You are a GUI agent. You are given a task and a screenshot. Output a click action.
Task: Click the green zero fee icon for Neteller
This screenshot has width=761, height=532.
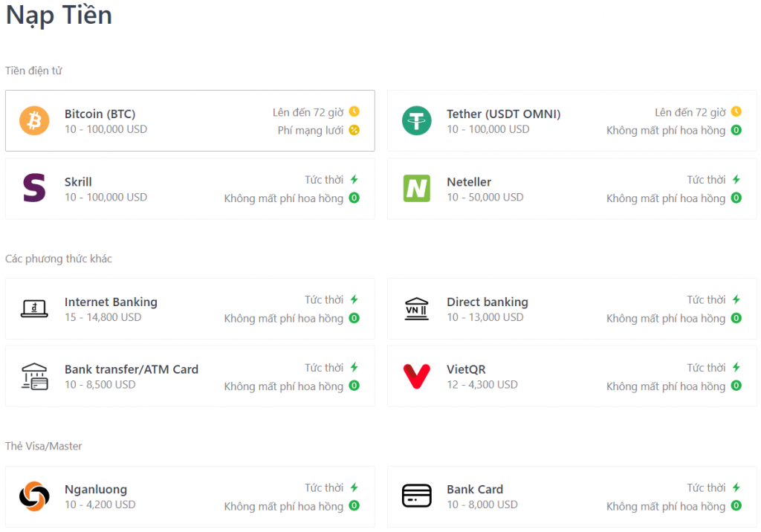736,198
